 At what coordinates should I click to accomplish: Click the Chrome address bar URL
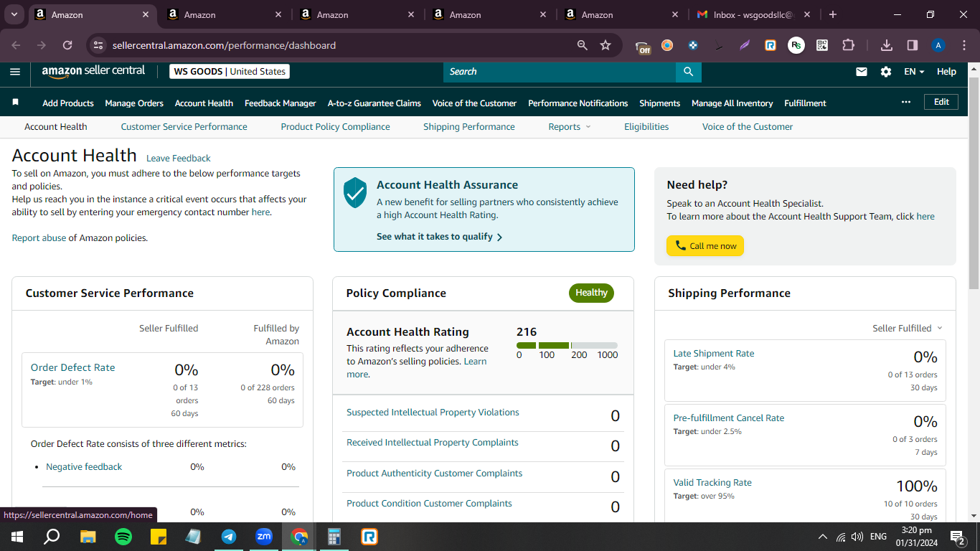(224, 45)
